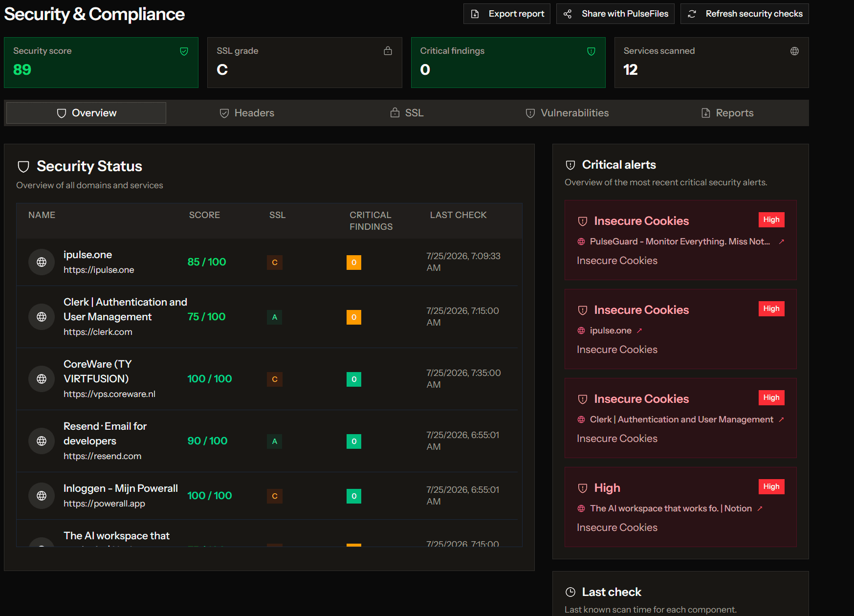This screenshot has height=616, width=854.
Task: Open https://clerk.com link
Action: pyautogui.click(x=98, y=332)
